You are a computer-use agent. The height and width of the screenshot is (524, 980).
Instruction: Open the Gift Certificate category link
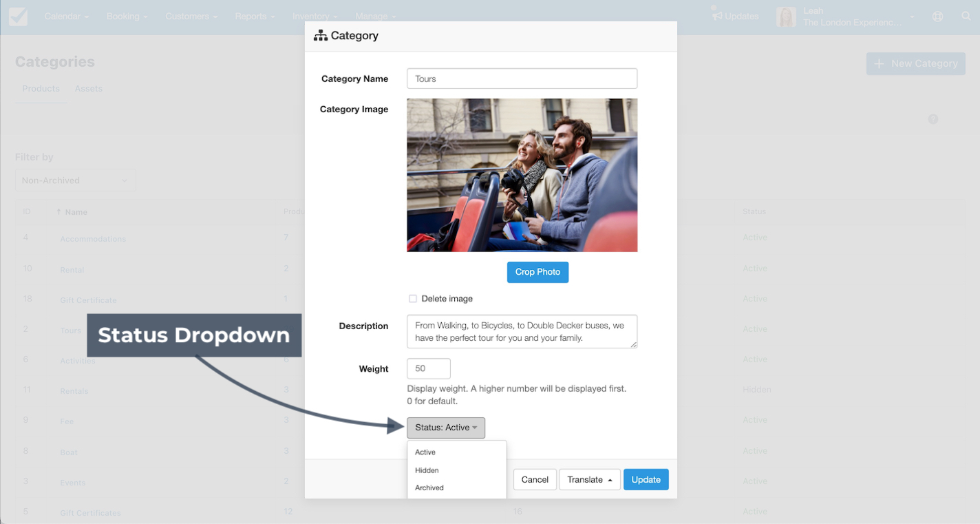(x=88, y=300)
